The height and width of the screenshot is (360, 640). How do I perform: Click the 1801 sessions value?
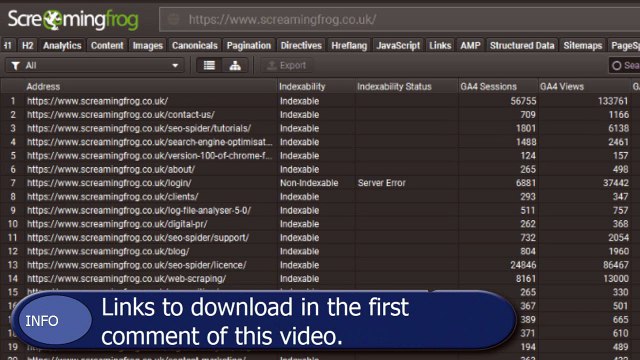coord(526,128)
